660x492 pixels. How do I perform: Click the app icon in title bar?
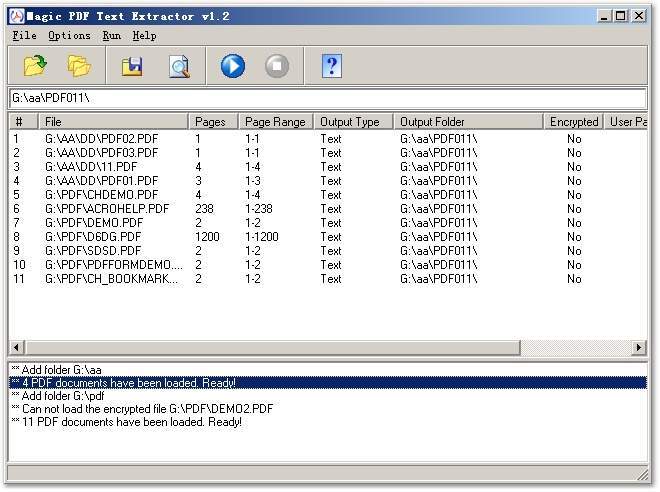click(16, 16)
